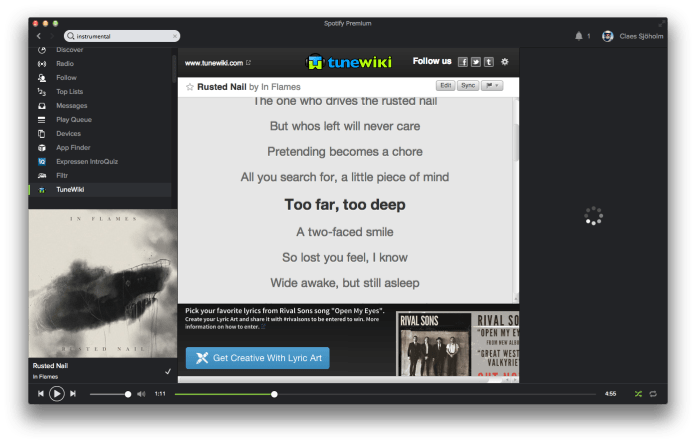Open the flag dropdown menu
Image resolution: width=696 pixels, height=443 pixels.
coord(492,85)
